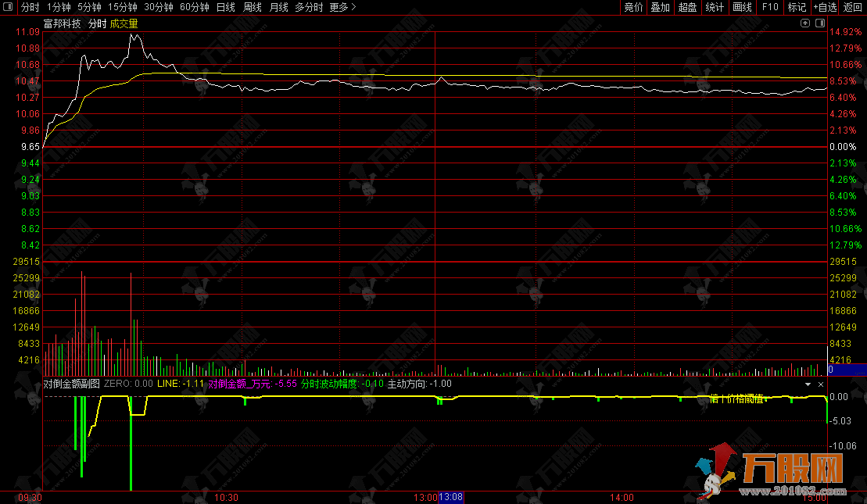Expand the 更多 periods menu
Image resolution: width=867 pixels, height=504 pixels.
[342, 7]
